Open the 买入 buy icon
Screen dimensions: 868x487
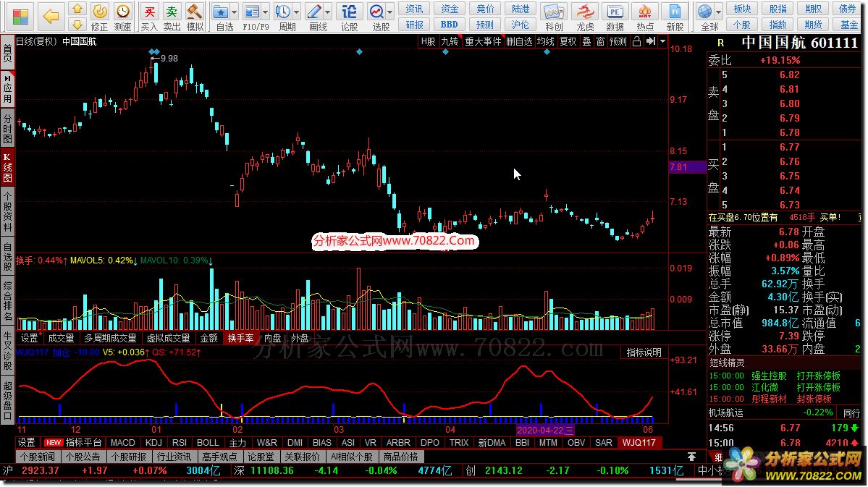[x=149, y=11]
